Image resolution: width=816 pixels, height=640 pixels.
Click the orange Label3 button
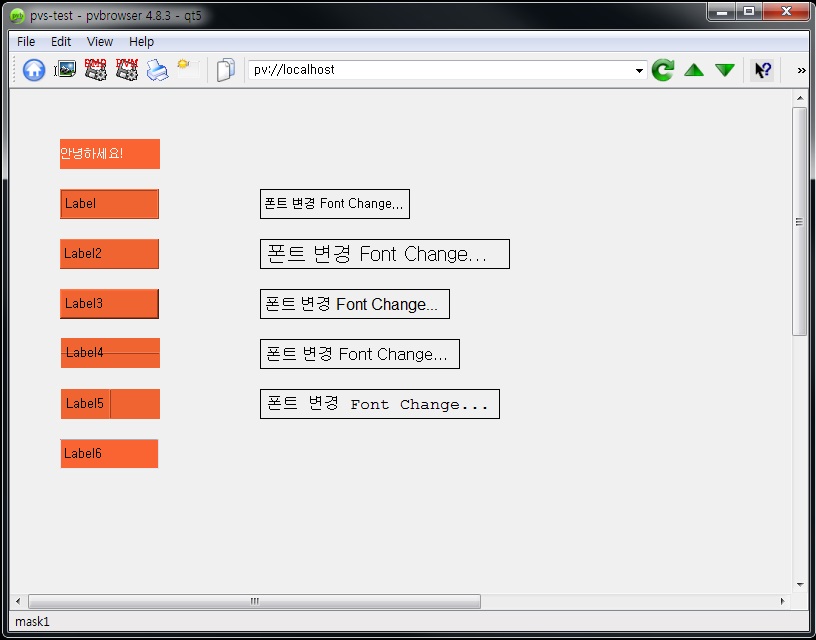point(108,303)
